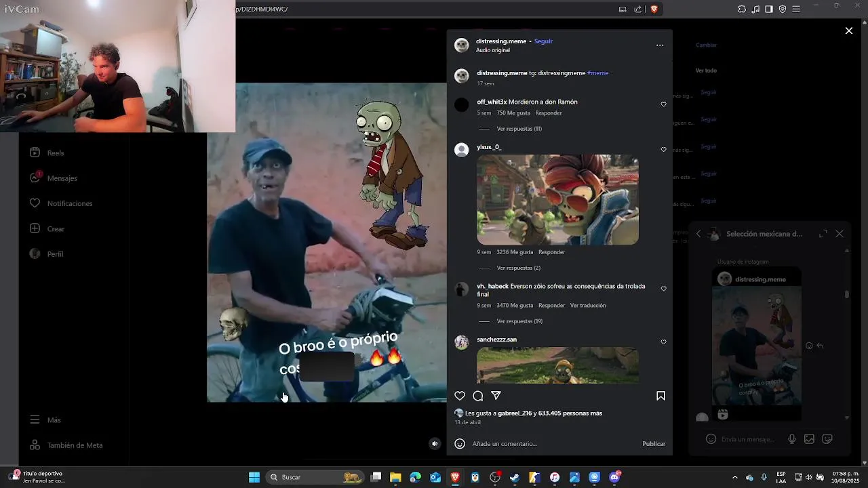Open the shared distressing.meme reel in the chat
The width and height of the screenshot is (868, 488).
[x=757, y=344]
